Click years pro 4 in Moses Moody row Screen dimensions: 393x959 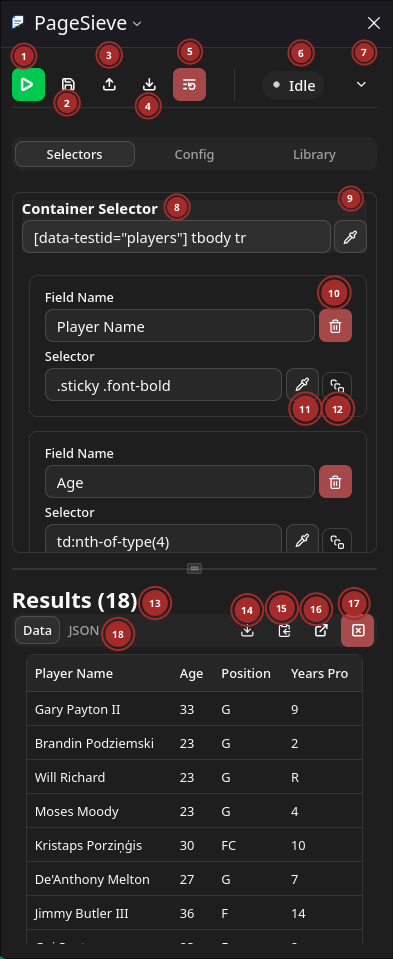[x=295, y=812]
